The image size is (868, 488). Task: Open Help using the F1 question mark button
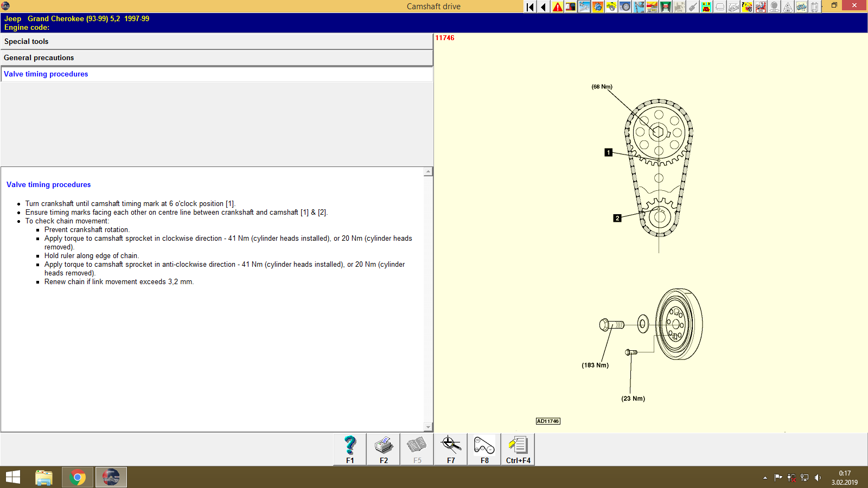tap(349, 449)
